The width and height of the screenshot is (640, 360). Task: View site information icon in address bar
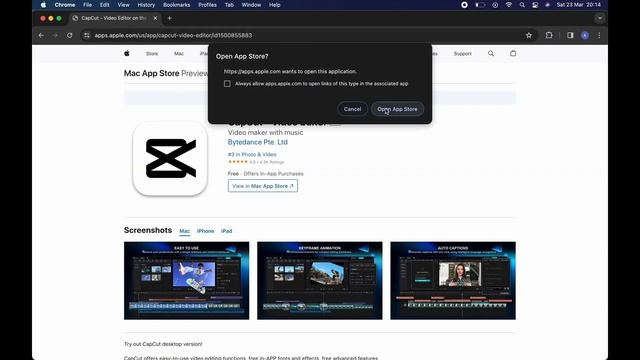[87, 36]
